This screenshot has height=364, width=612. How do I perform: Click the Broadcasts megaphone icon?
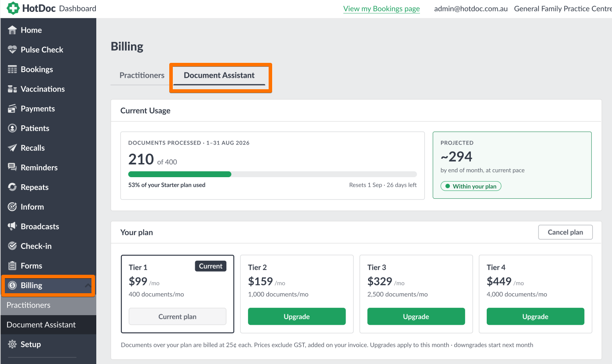point(12,226)
